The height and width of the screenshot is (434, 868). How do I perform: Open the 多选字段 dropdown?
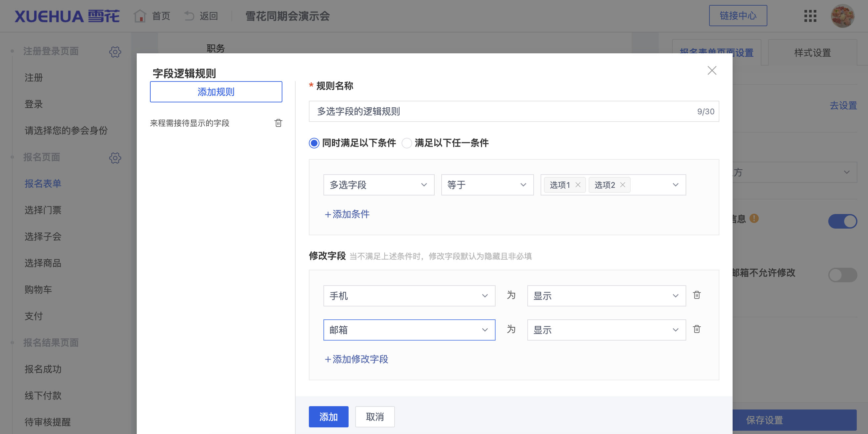(x=379, y=185)
